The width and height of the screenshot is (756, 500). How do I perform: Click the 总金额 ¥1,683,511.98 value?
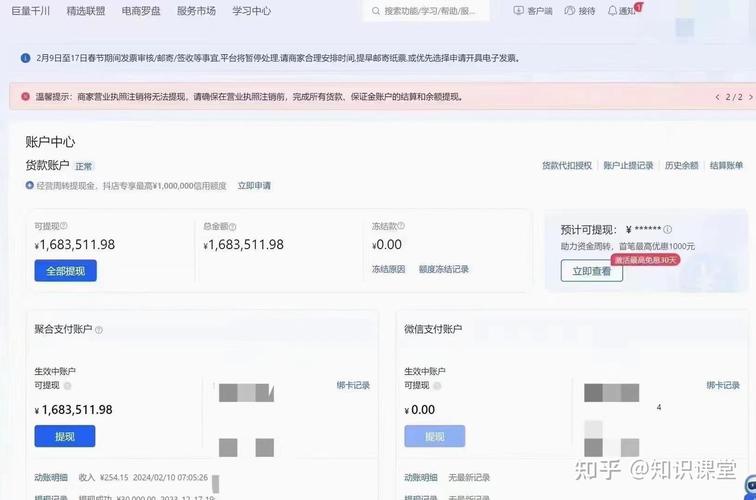243,245
